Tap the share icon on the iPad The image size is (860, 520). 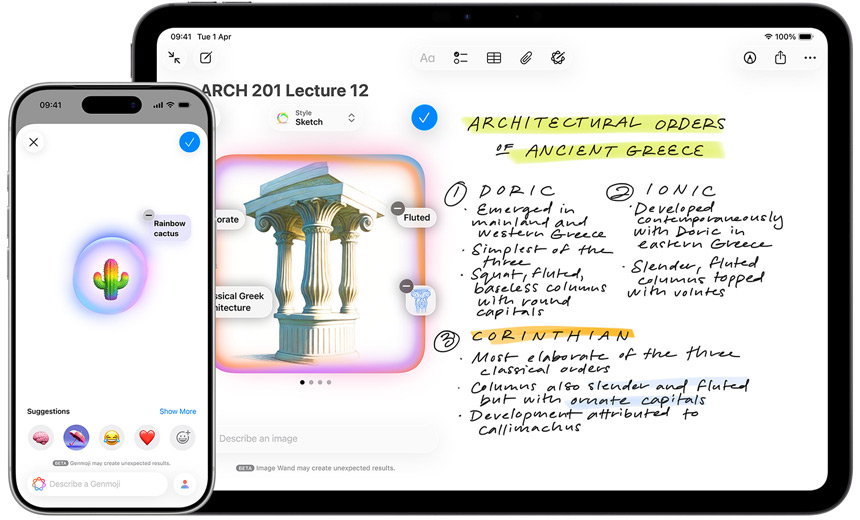(x=780, y=58)
